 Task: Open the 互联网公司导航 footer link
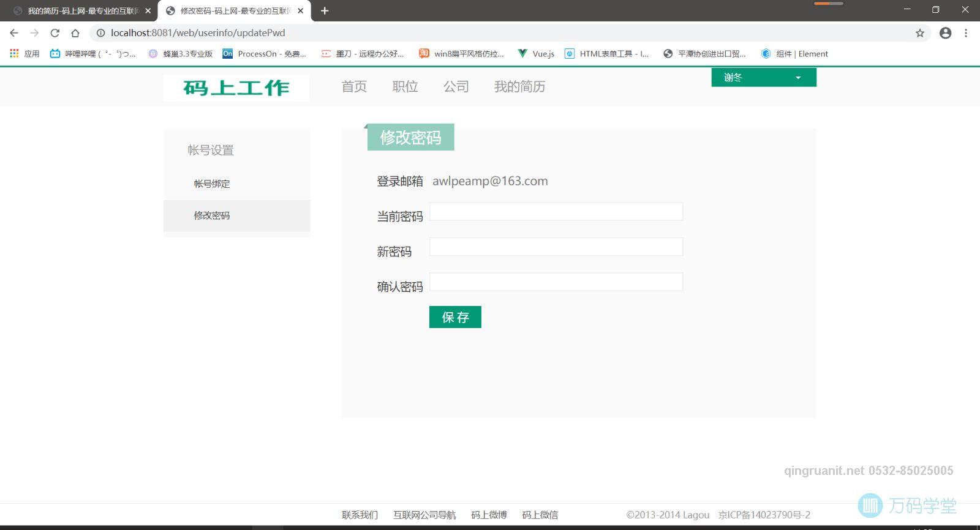pos(424,515)
